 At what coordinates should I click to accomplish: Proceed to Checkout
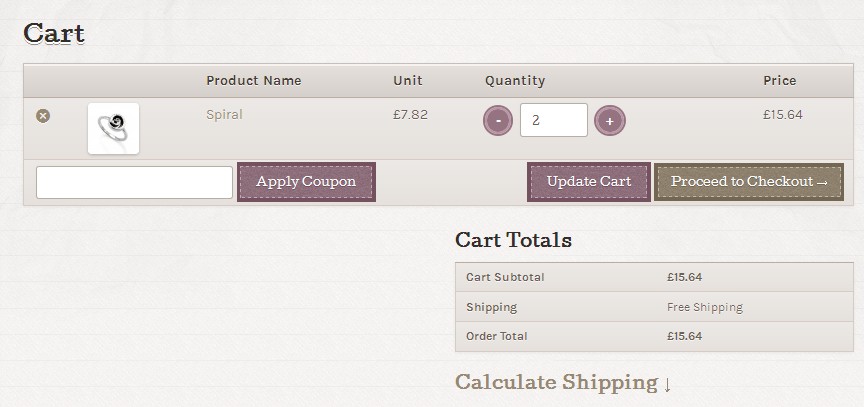point(749,182)
